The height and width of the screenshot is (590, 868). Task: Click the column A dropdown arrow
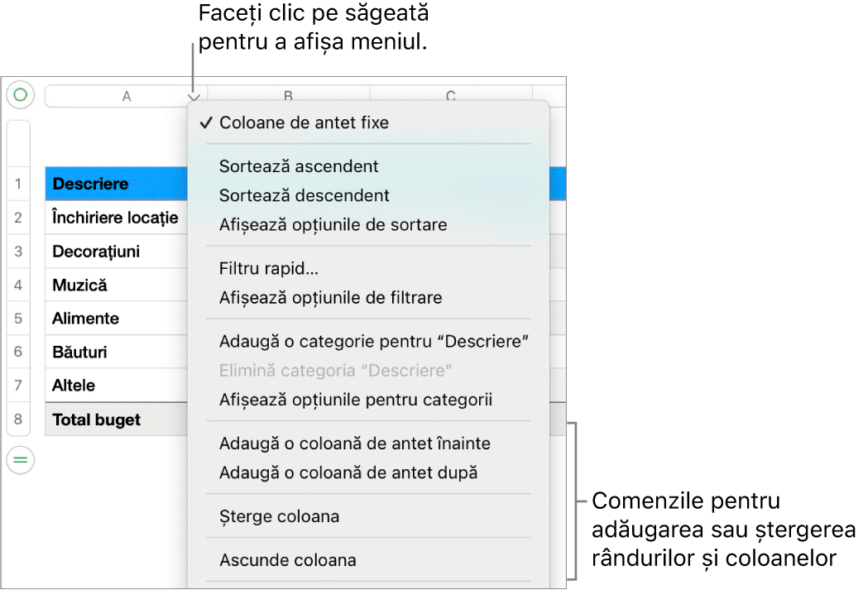193,96
